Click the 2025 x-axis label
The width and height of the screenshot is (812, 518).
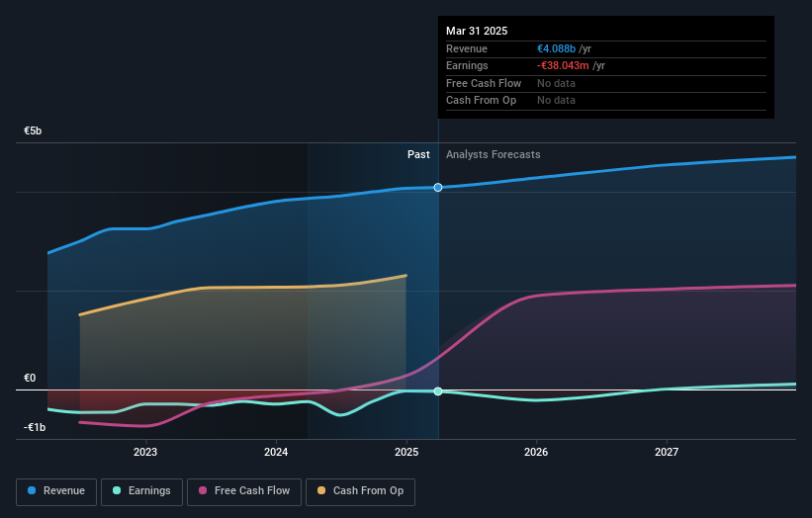pos(406,453)
